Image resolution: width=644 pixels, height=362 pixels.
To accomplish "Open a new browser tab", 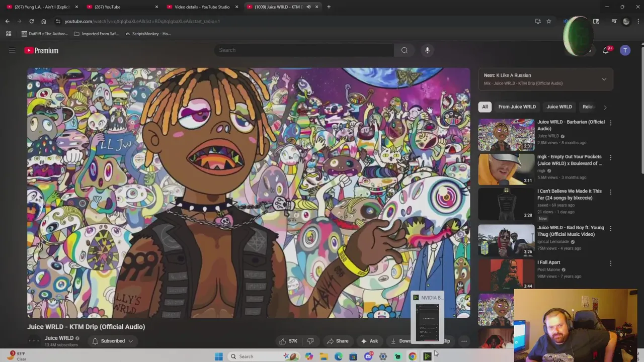I will tap(329, 7).
